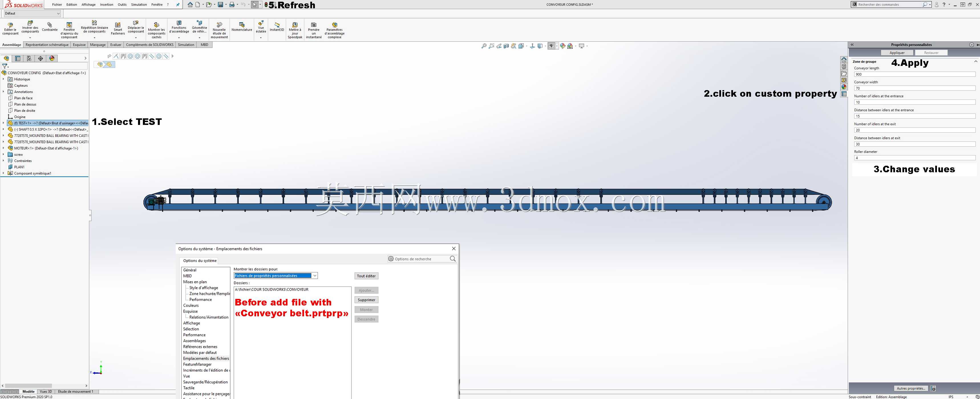Expand the screw folder node

pos(3,154)
